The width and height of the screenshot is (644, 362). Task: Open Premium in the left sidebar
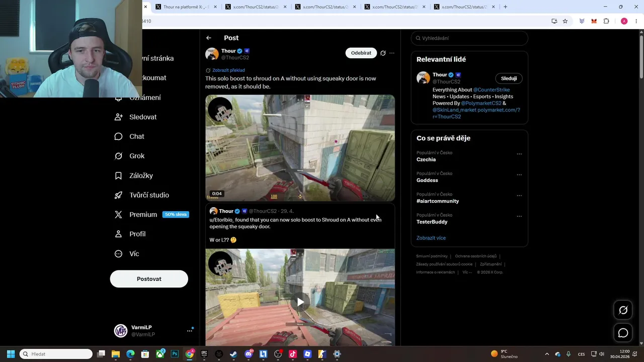click(136, 214)
